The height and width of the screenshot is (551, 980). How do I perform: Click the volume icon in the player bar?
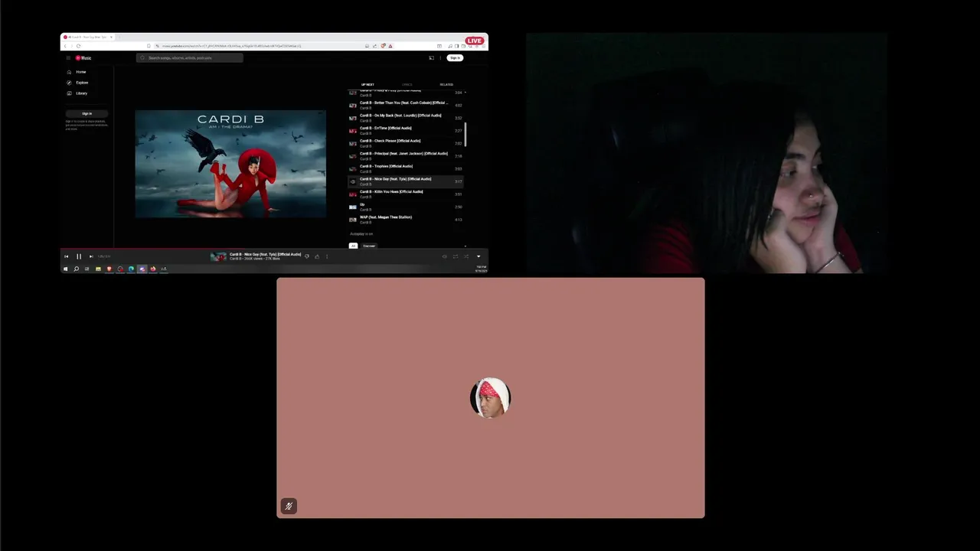pyautogui.click(x=444, y=256)
